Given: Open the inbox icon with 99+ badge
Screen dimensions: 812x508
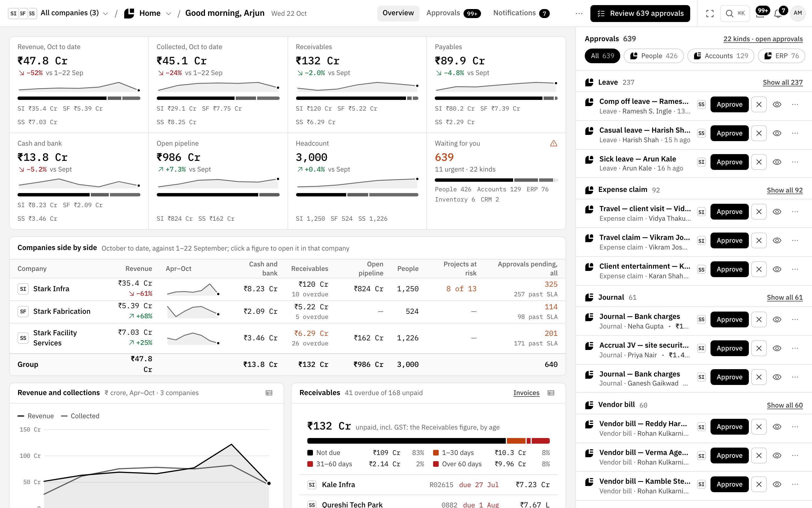Looking at the screenshot, I should pos(760,14).
